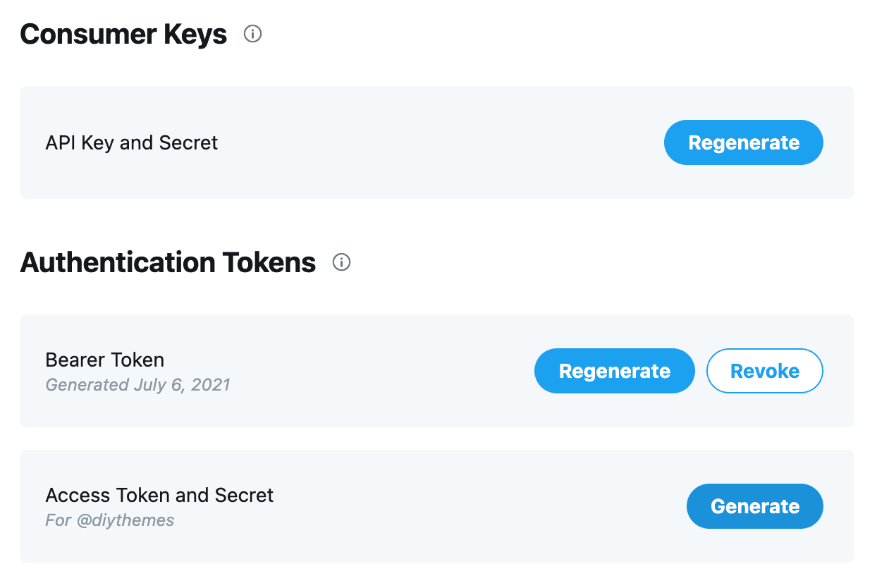
Task: Regenerate the API Key and Secret
Action: click(x=743, y=142)
